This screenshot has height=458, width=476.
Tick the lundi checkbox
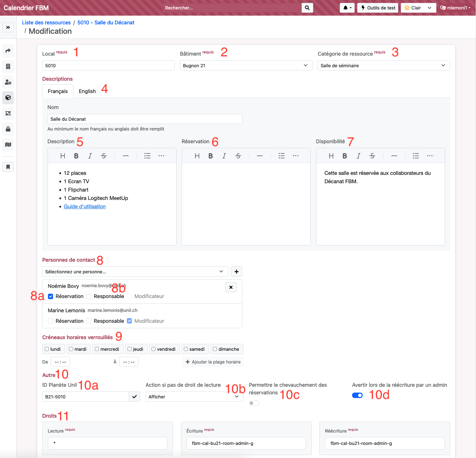tap(47, 349)
